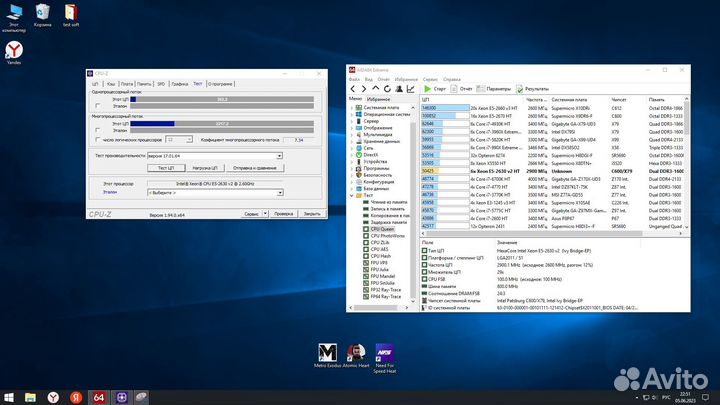Expand Мультимедиа node in AIDA64 tree

coord(352,135)
